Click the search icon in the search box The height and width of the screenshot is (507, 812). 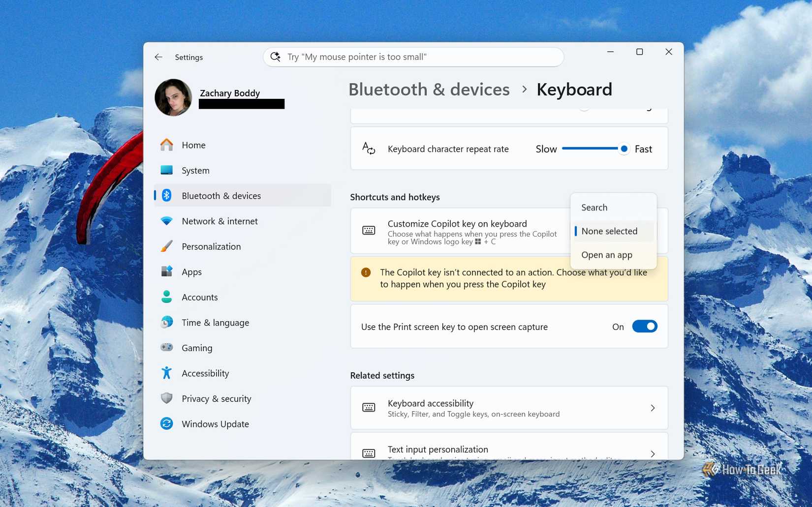(276, 57)
